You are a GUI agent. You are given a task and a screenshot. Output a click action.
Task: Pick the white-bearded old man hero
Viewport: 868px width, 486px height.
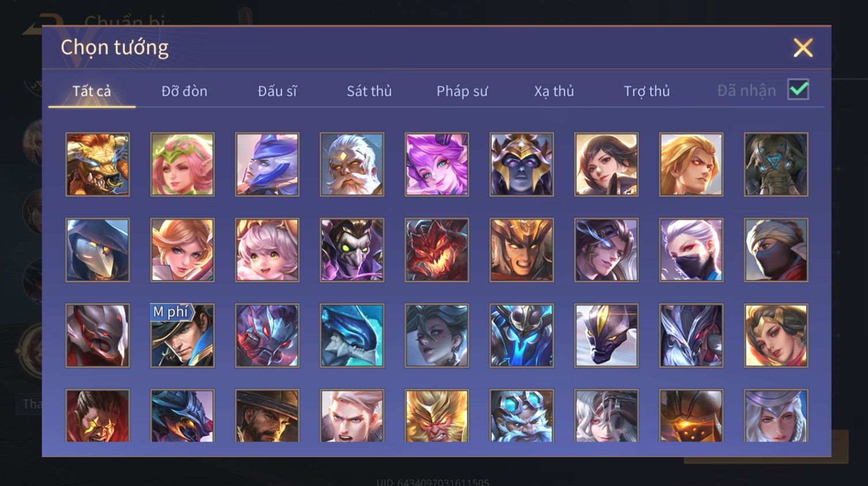click(x=352, y=165)
